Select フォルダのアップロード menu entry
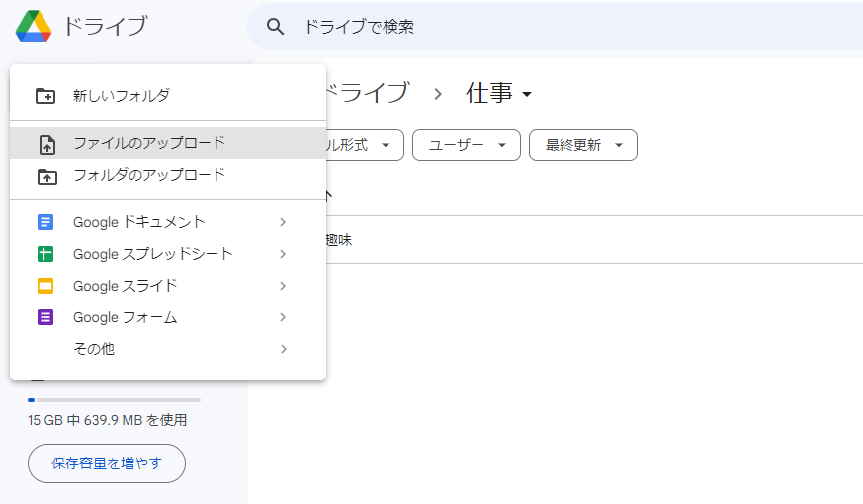Screen dimensions: 863x504 click(x=168, y=176)
